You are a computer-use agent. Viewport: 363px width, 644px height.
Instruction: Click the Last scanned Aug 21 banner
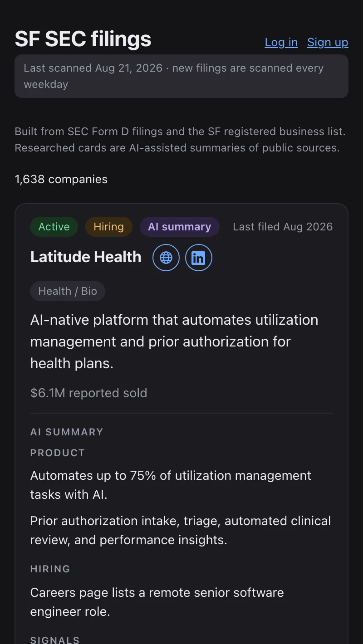pyautogui.click(x=181, y=76)
